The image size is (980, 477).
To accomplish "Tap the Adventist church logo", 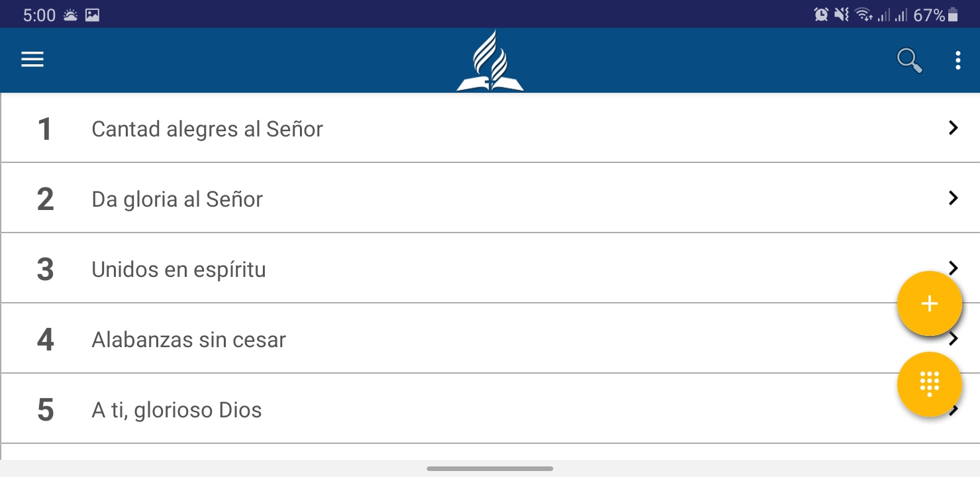I will [x=490, y=61].
